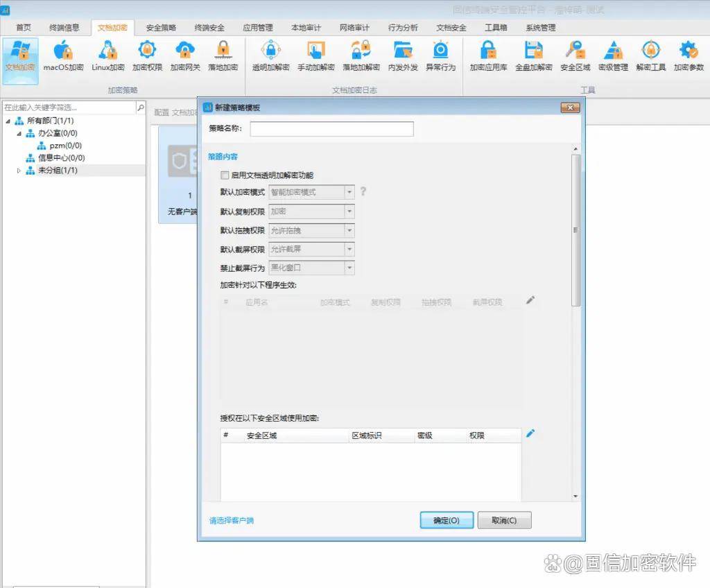Click the 策略名称 text field
This screenshot has height=588, width=710.
(x=331, y=129)
